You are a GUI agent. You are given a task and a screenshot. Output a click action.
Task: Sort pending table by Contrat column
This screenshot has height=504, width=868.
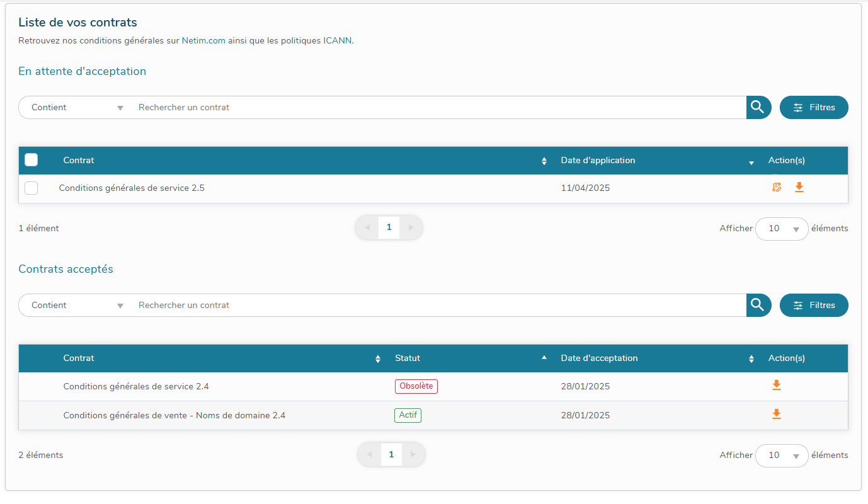(544, 161)
